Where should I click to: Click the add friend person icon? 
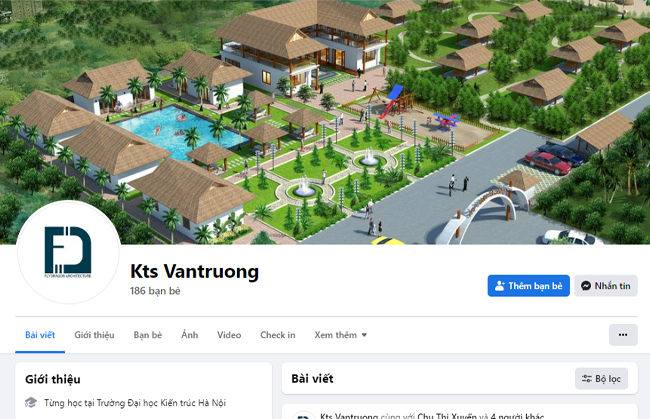pyautogui.click(x=500, y=286)
